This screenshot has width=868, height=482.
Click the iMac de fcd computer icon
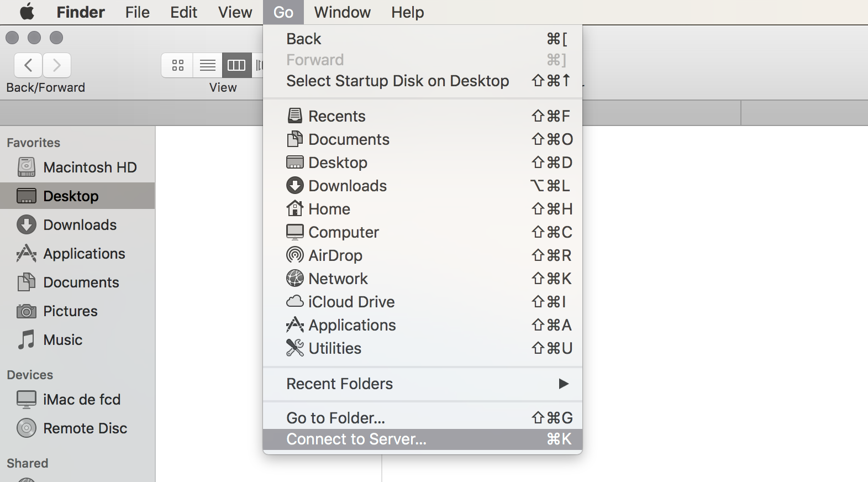click(x=27, y=399)
